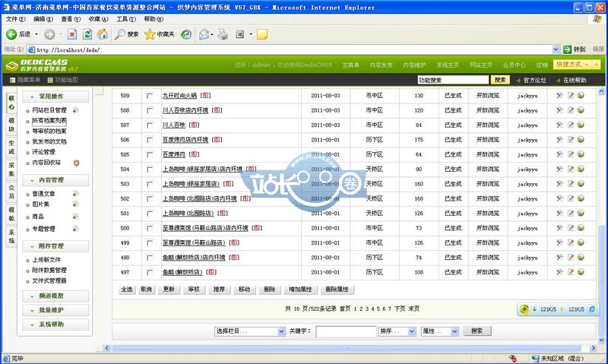Viewport: 608px width, 364px height.
Task: Open the 九仟时尚火锅 article link
Action: [180, 95]
